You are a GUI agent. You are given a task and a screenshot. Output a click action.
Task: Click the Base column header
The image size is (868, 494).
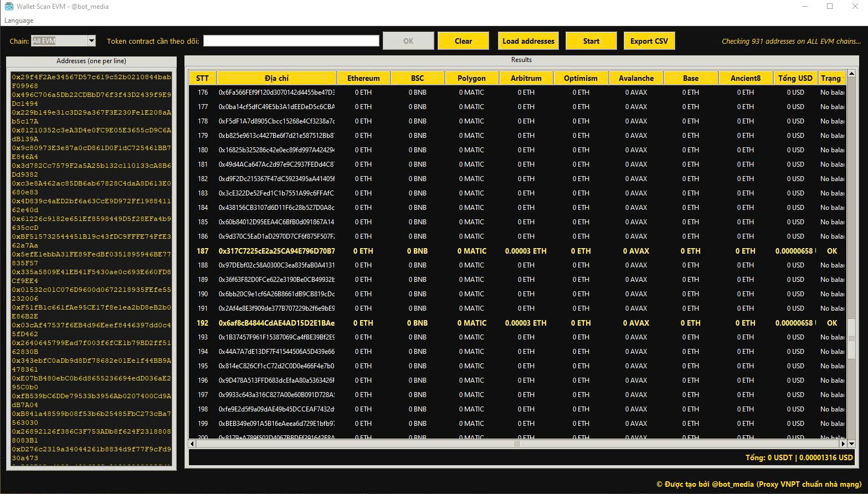tap(691, 78)
